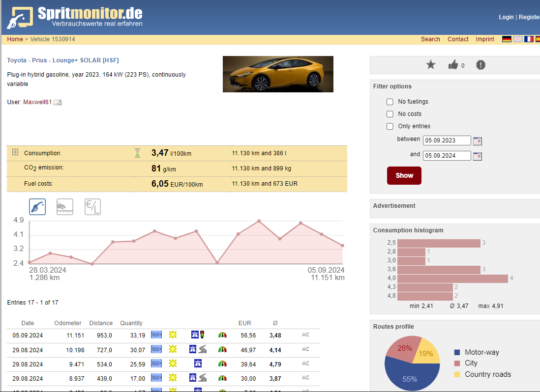Viewport: 540px width, 392px height.
Task: Click the Show filter button
Action: (x=404, y=176)
